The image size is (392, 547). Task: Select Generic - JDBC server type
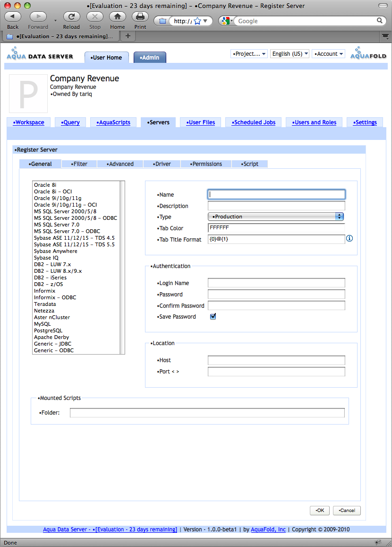pos(76,344)
